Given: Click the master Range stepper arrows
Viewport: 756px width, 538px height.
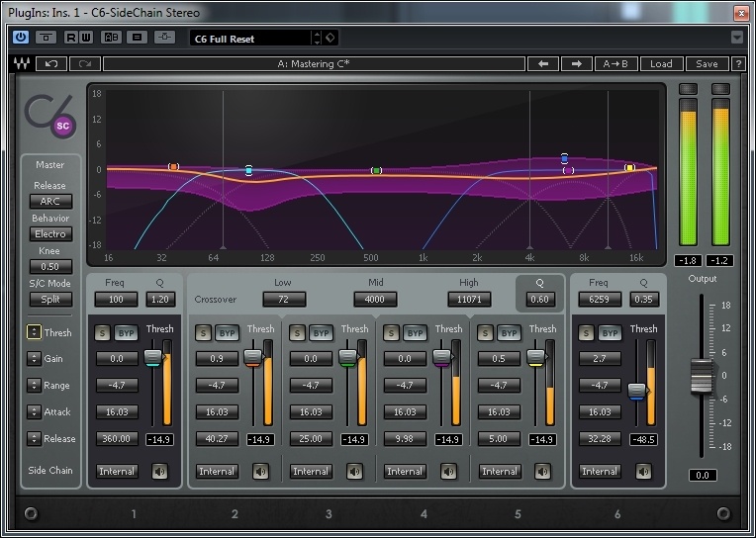Looking at the screenshot, I should [34, 385].
